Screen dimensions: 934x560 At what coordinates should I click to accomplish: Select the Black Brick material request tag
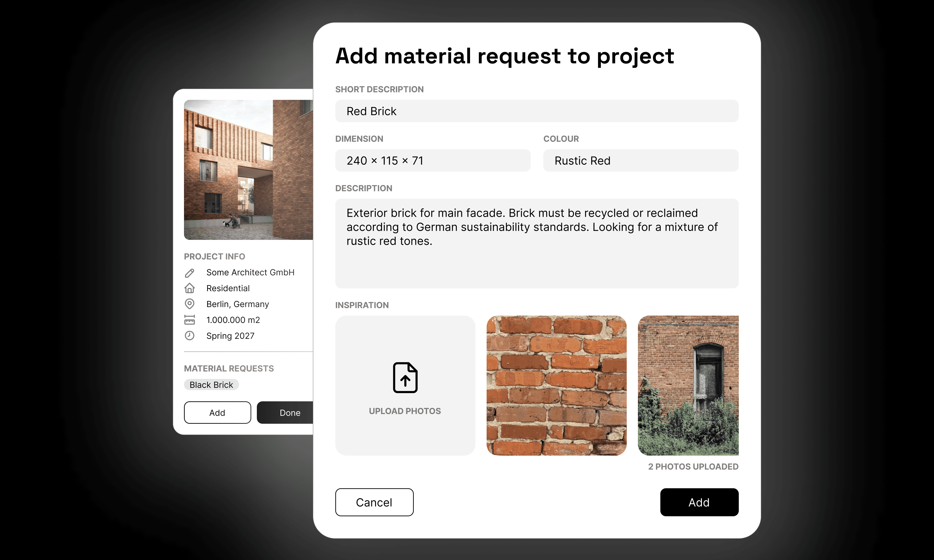coord(211,385)
